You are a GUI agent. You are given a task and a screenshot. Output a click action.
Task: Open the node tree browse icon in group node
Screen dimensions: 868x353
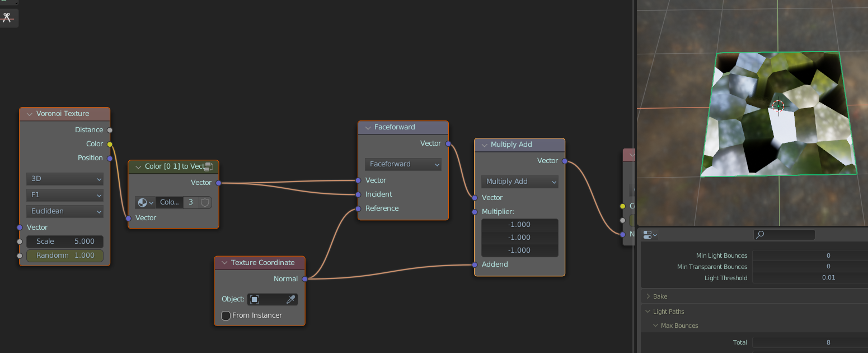coord(144,202)
